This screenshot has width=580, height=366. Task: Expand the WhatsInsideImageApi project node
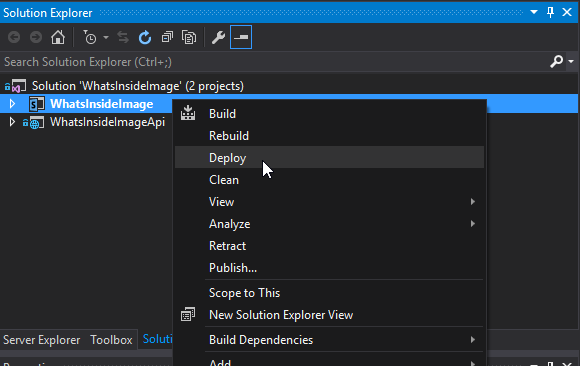tap(12, 122)
